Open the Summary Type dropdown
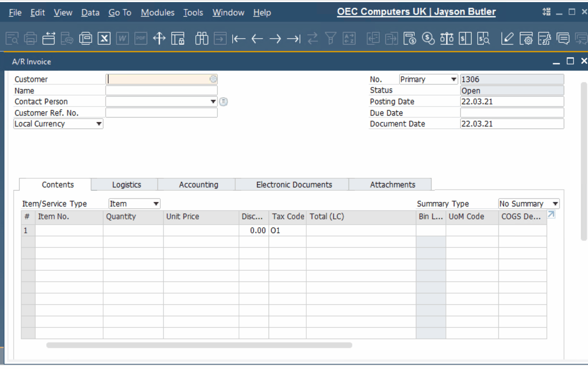Image resolution: width=588 pixels, height=369 pixels. 555,204
